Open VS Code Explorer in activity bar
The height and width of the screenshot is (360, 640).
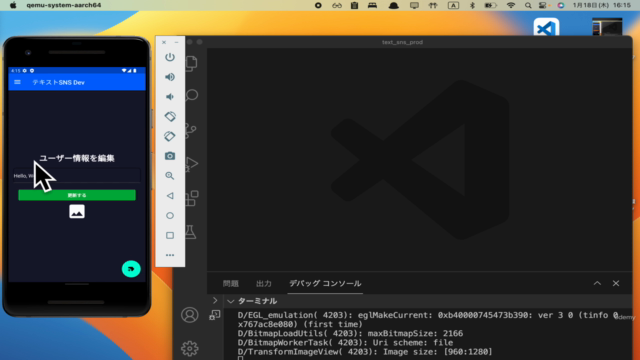(192, 63)
